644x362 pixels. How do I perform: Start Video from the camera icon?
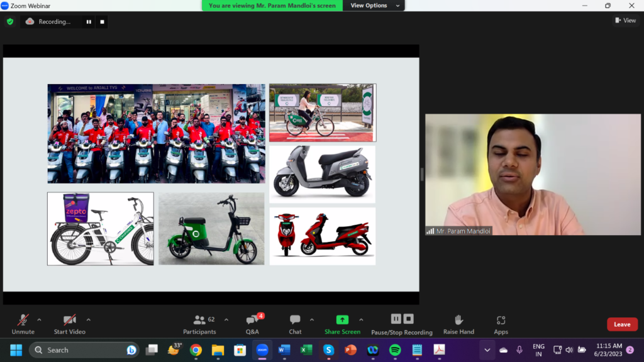point(69,321)
